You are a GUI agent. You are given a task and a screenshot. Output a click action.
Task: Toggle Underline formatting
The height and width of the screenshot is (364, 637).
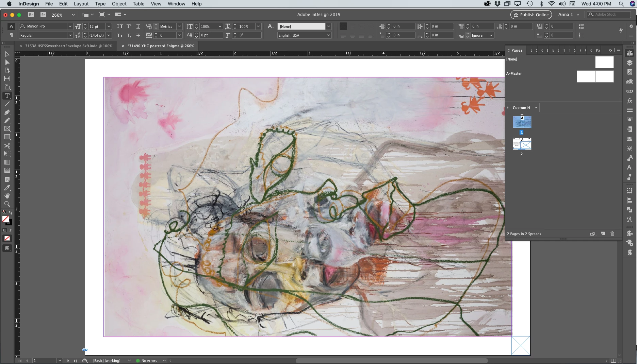(x=138, y=26)
